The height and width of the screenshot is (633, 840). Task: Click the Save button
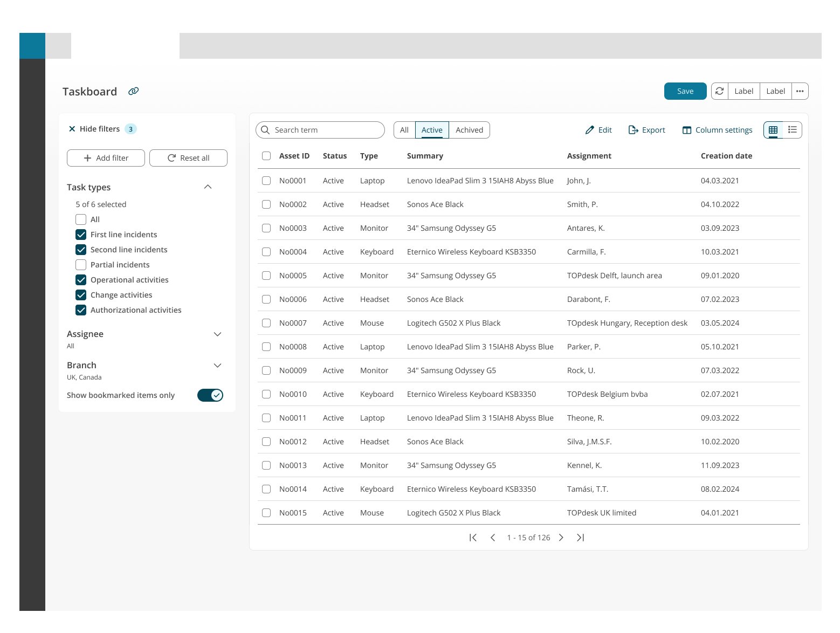point(685,91)
